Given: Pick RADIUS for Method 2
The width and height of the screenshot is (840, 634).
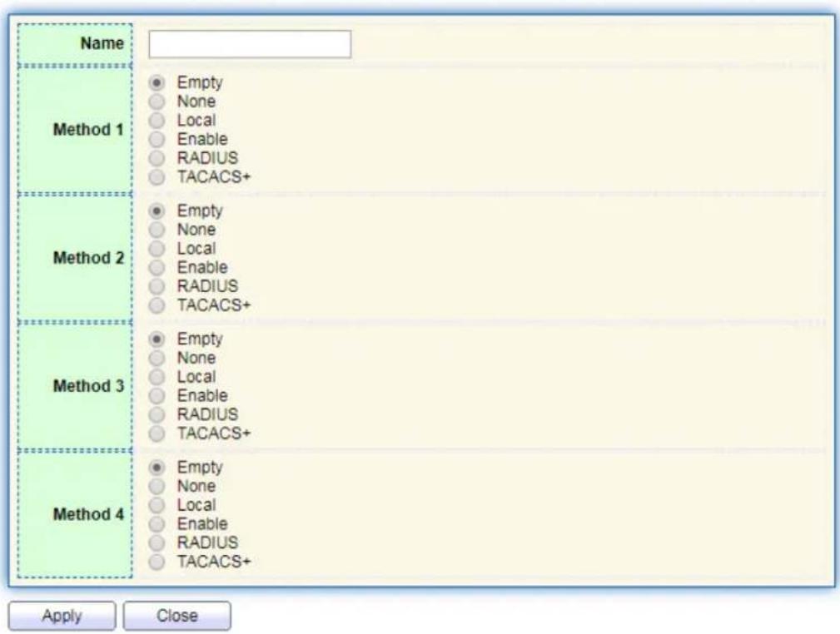Looking at the screenshot, I should click(157, 286).
